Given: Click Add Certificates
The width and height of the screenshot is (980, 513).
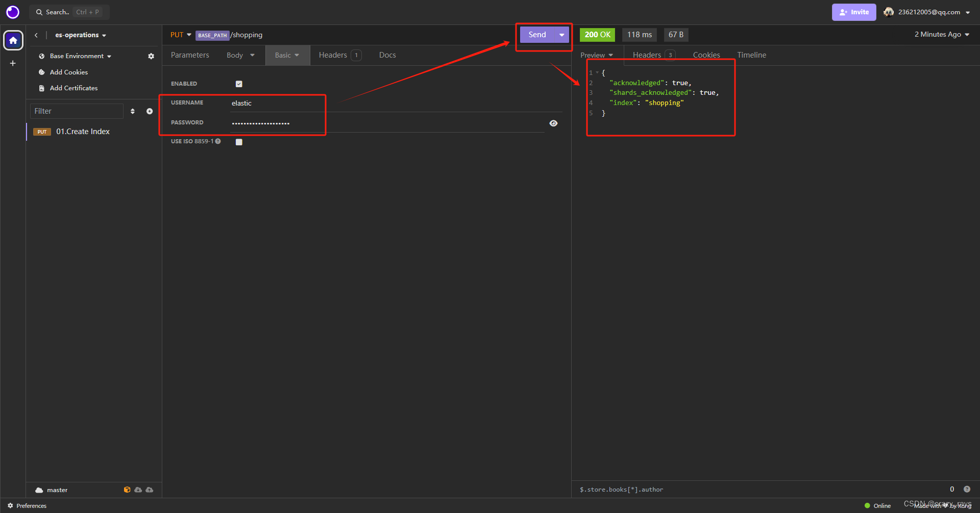Looking at the screenshot, I should click(74, 88).
